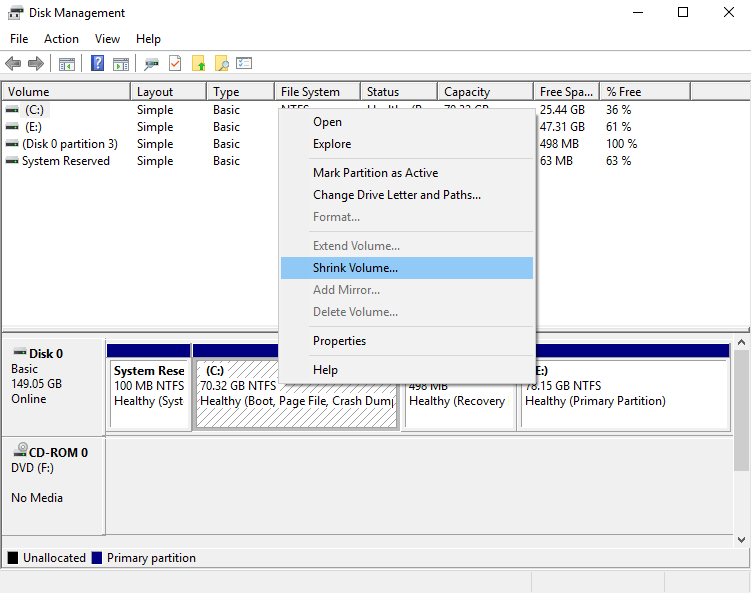Click drive icon beside System Reserved volume
Viewport: 751px width, 593px height.
tap(12, 161)
